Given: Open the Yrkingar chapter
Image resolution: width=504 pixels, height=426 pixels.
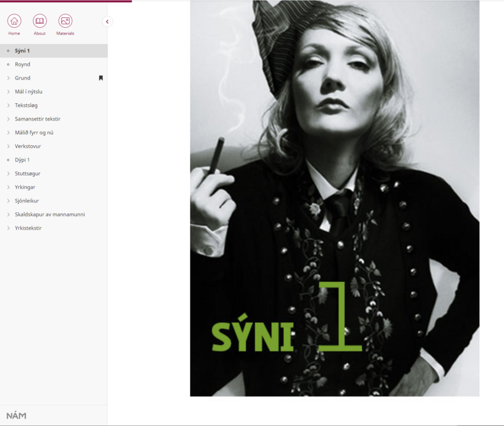Looking at the screenshot, I should coord(25,187).
